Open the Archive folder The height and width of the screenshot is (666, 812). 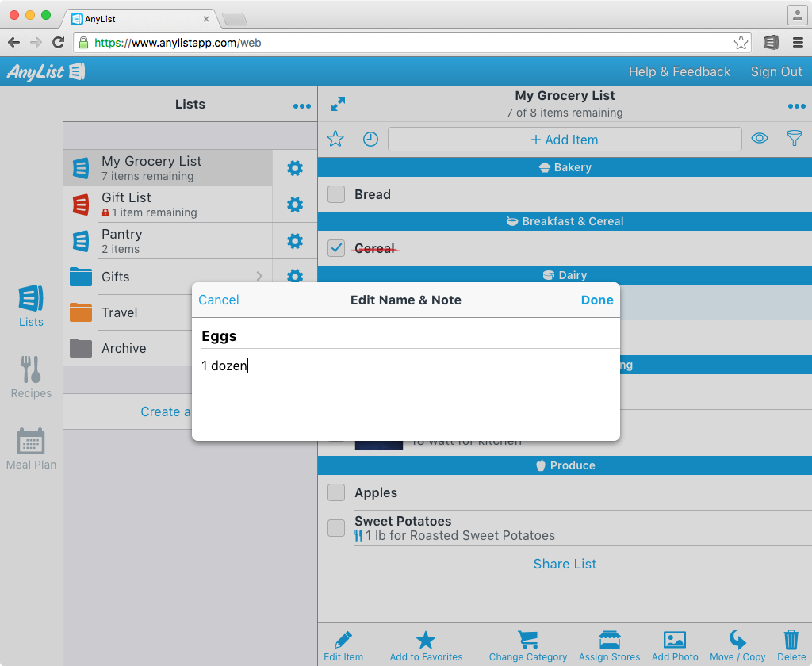[x=128, y=349]
